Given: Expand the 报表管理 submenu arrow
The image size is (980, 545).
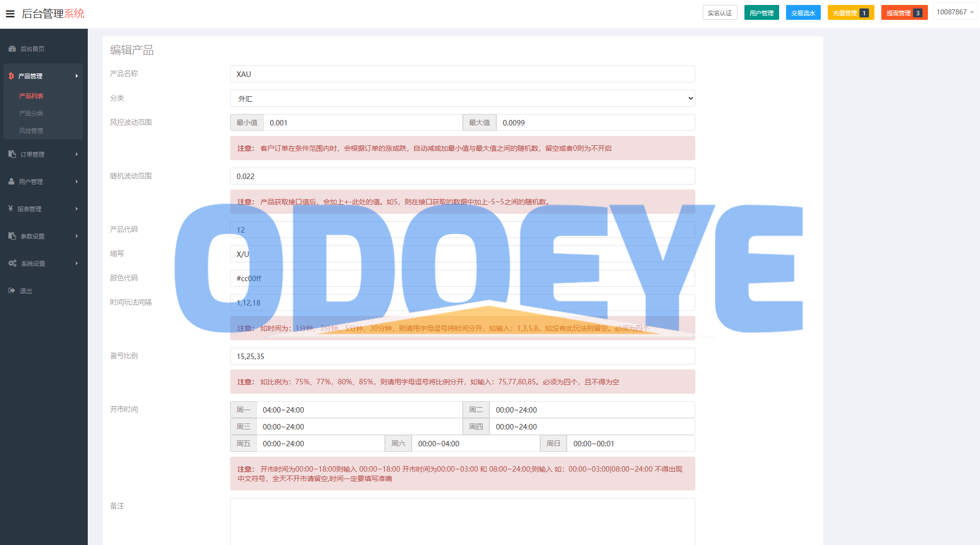Looking at the screenshot, I should (77, 209).
